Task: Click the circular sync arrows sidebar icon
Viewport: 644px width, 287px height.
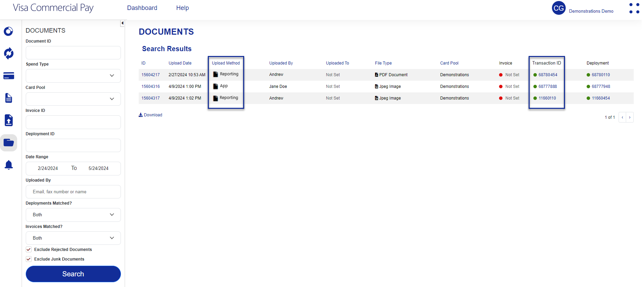Action: pyautogui.click(x=9, y=53)
